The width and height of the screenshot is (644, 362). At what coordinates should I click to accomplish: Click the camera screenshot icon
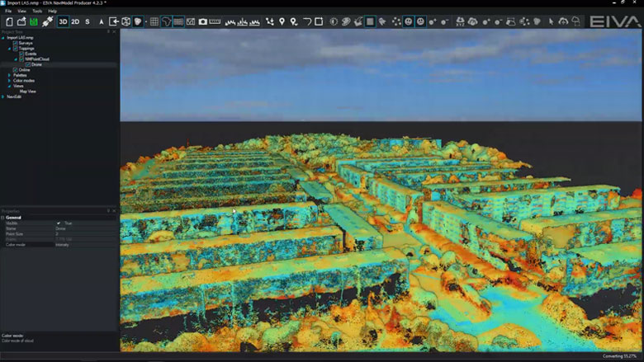coord(202,21)
